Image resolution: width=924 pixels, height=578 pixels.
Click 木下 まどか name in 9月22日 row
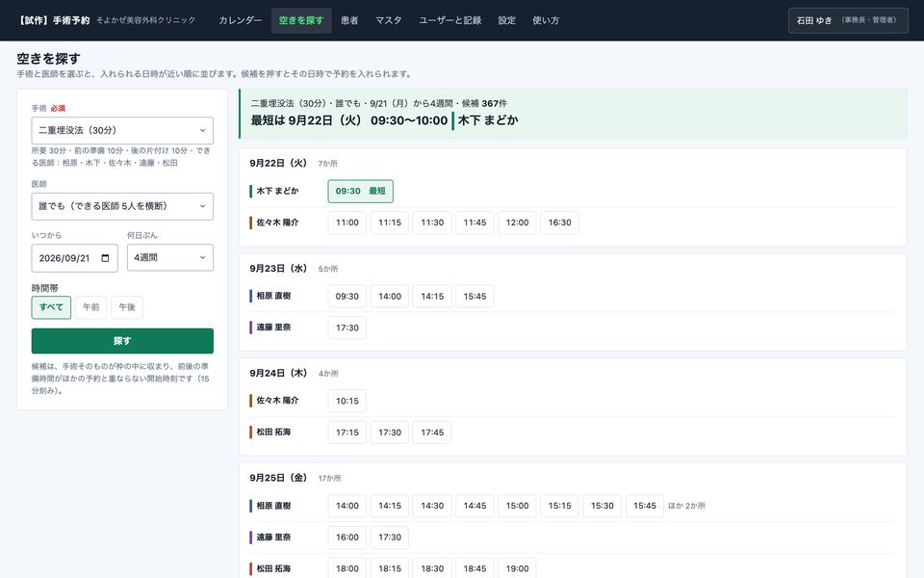[x=277, y=191]
